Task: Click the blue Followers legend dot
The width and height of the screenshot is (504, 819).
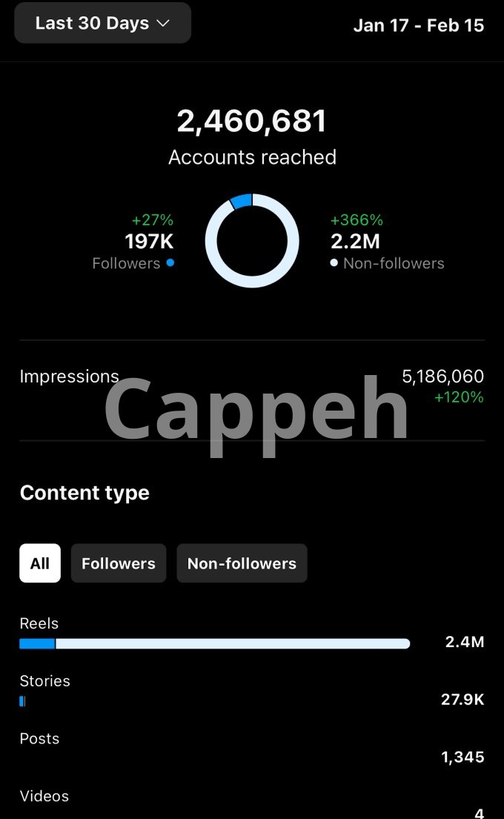Action: tap(170, 262)
